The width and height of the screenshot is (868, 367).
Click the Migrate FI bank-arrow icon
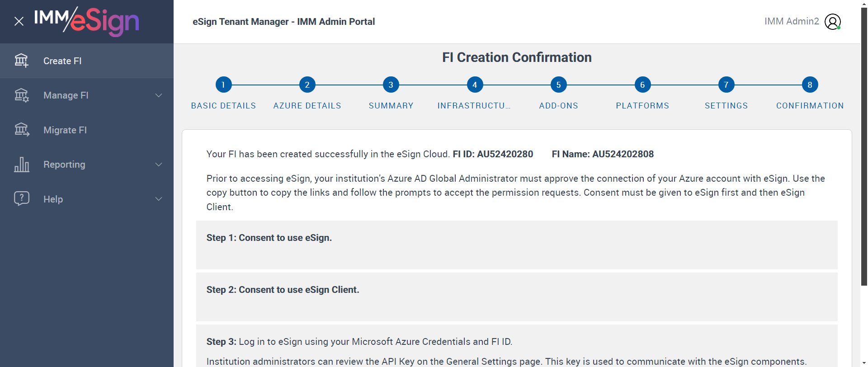[21, 130]
